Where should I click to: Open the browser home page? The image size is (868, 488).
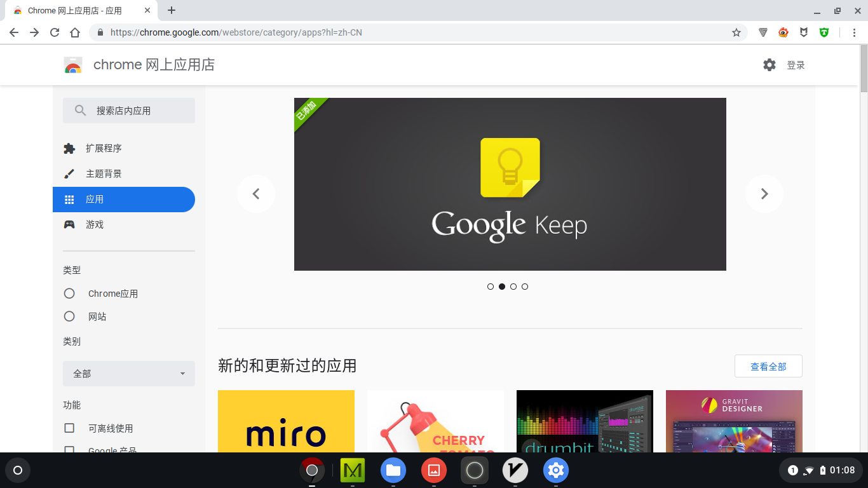pyautogui.click(x=75, y=32)
